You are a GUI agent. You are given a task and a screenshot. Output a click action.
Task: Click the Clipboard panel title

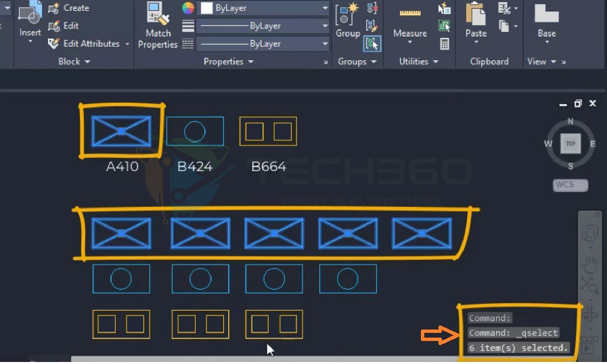point(489,62)
